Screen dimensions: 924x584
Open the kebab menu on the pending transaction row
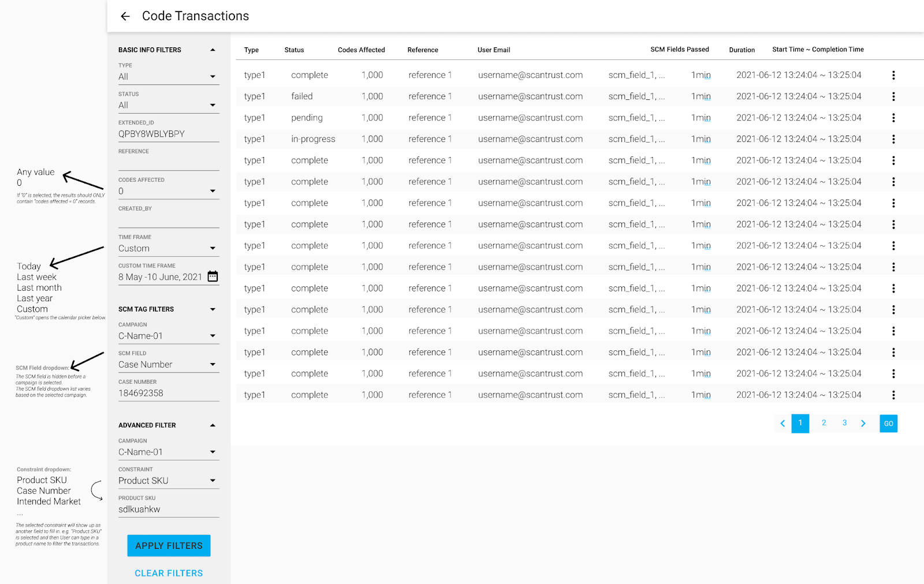click(893, 118)
